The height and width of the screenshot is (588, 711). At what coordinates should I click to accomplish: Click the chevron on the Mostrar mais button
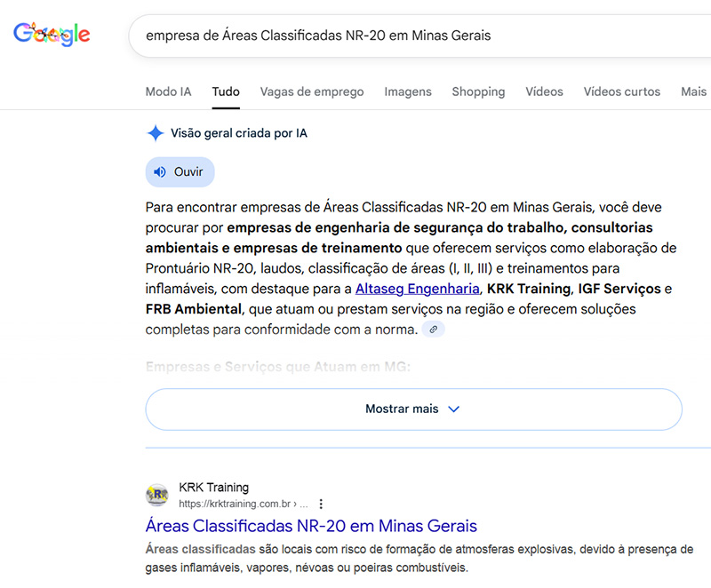tap(453, 409)
